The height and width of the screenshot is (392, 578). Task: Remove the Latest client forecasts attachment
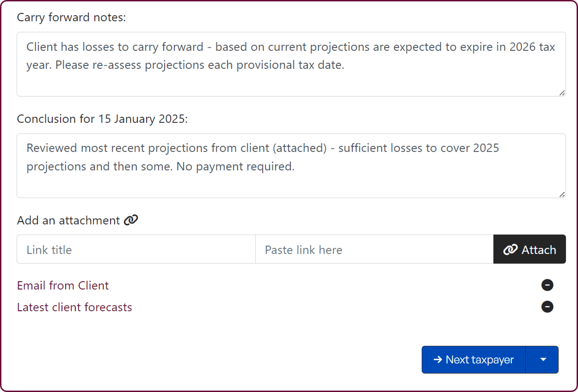coord(547,307)
